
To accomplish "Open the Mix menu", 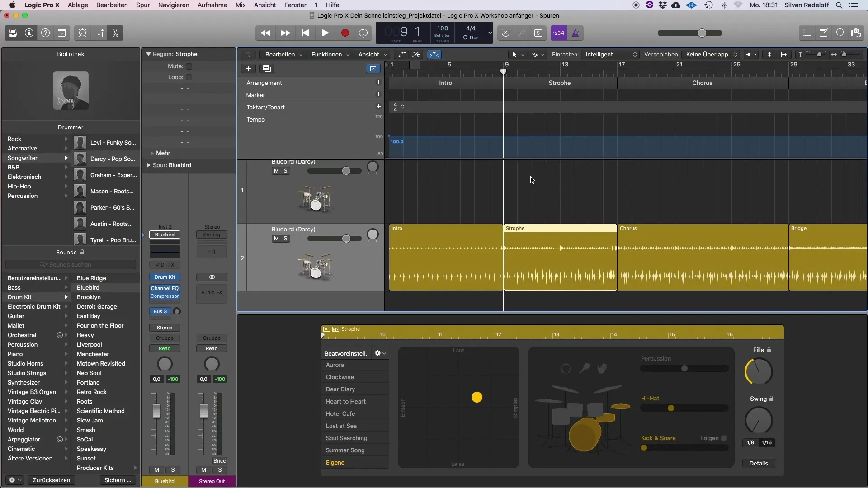I will point(241,5).
